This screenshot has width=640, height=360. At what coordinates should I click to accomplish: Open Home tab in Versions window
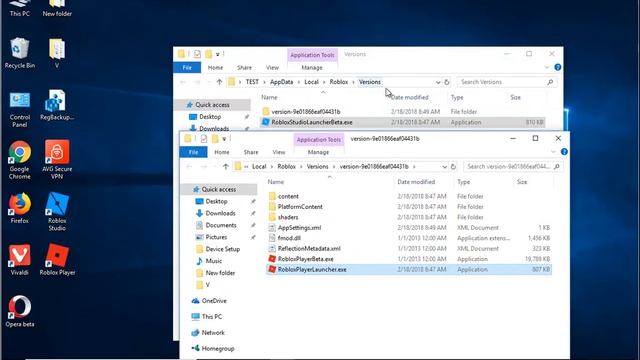click(215, 67)
